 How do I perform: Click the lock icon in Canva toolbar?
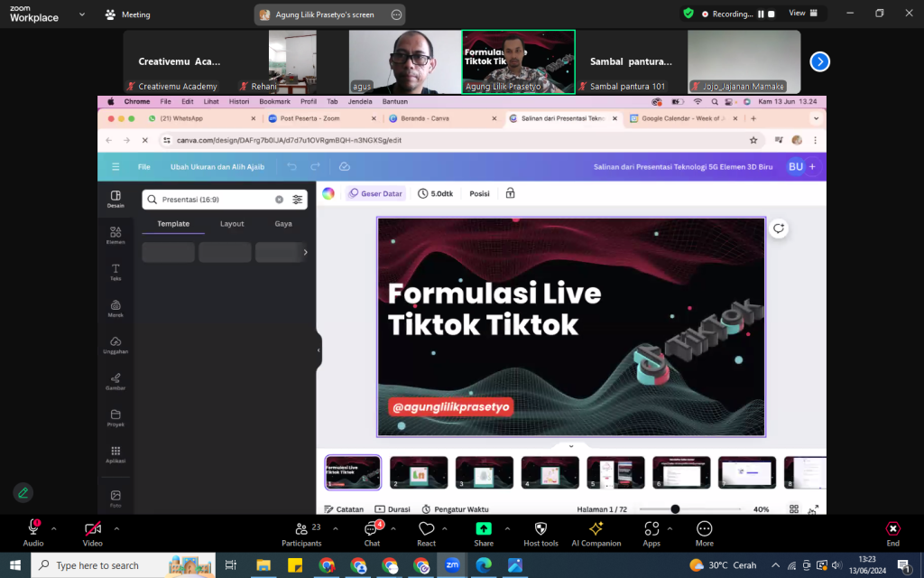coord(511,193)
